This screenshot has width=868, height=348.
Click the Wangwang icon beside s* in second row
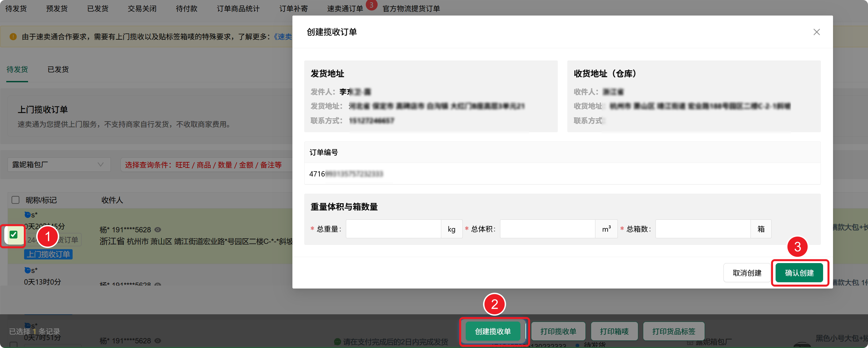(28, 270)
